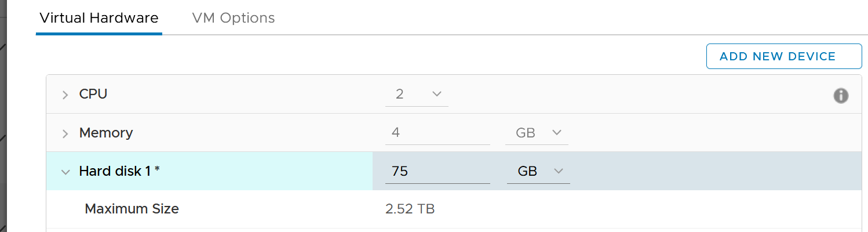Open the Hard disk GB unit dropdown
The width and height of the screenshot is (868, 232).
point(538,172)
